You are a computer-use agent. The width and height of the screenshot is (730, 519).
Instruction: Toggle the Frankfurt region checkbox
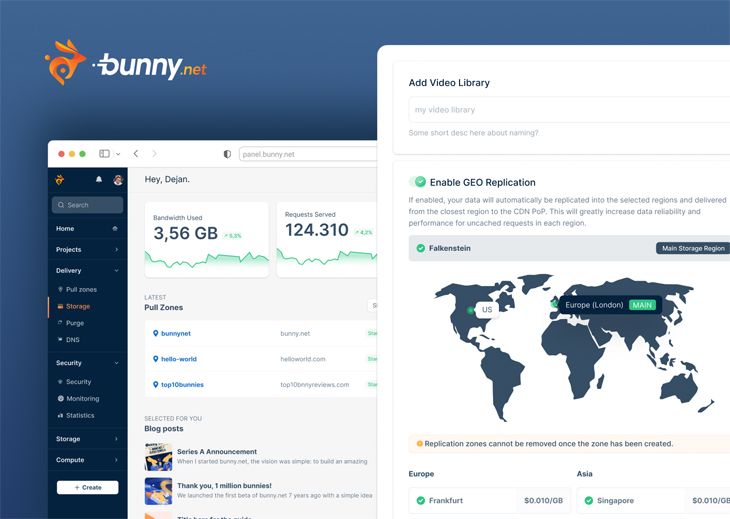421,500
